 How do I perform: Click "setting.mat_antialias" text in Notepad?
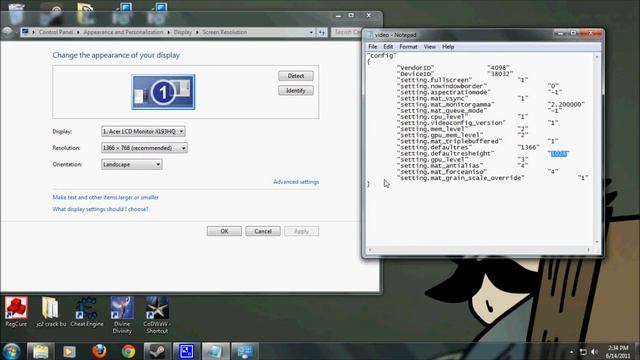[x=440, y=166]
